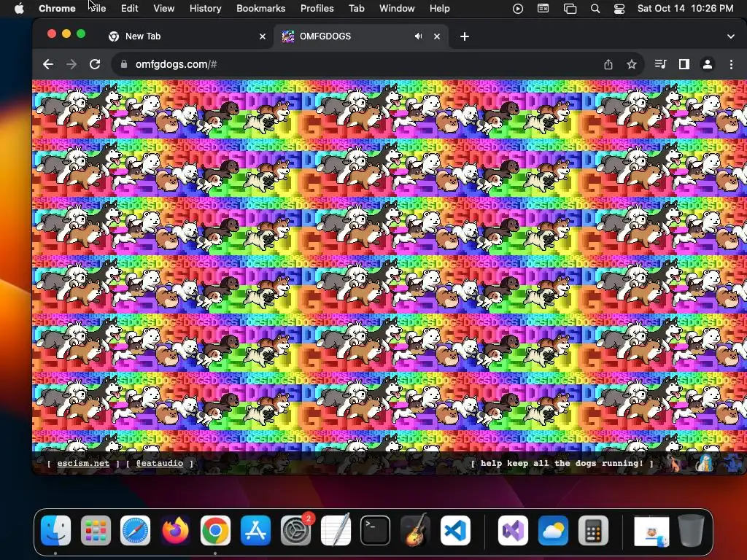Bookmark this tab with the star icon
The width and height of the screenshot is (747, 560).
(x=632, y=64)
